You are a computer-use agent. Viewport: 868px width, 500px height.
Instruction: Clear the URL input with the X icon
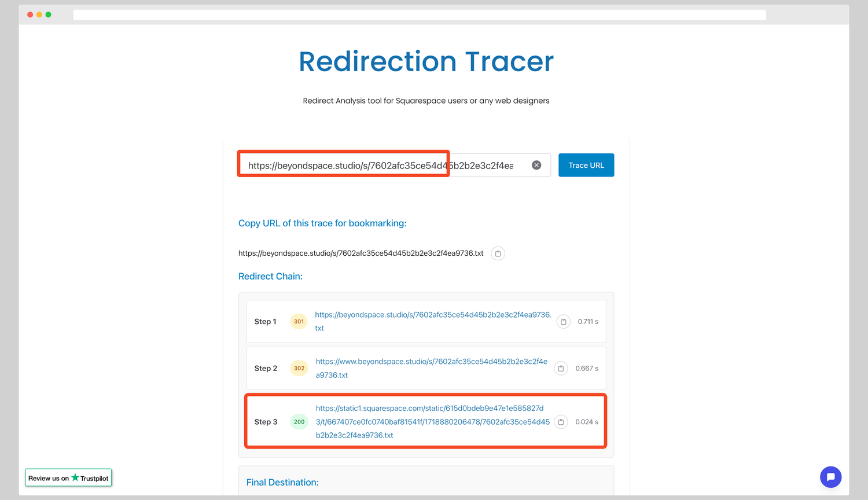(536, 165)
